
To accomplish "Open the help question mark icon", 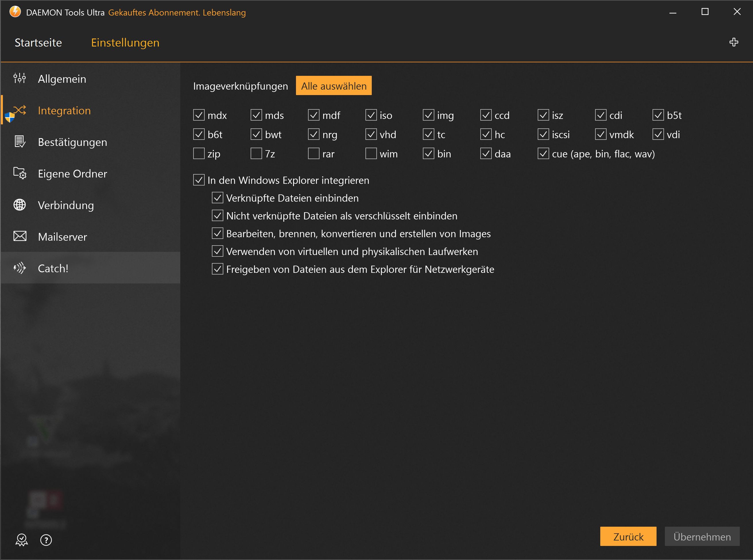I will (x=46, y=540).
